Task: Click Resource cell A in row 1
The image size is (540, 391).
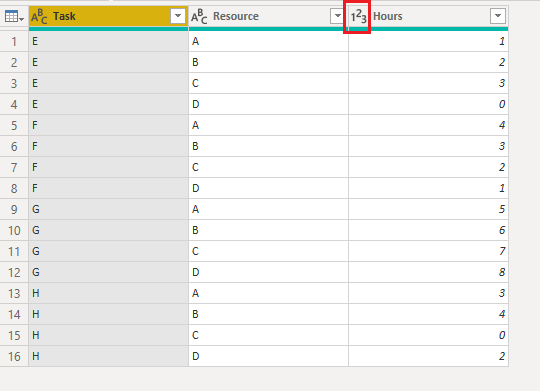Action: pyautogui.click(x=268, y=41)
